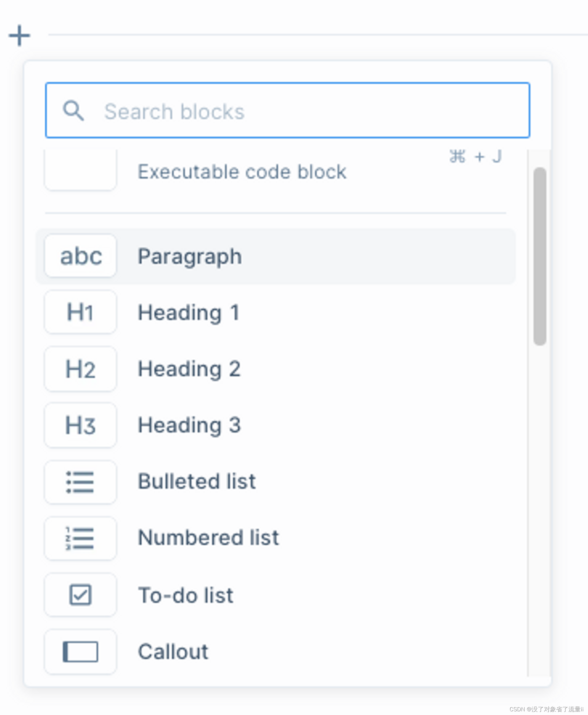The width and height of the screenshot is (588, 715).
Task: Insert an Executable code block
Action: [x=242, y=172]
